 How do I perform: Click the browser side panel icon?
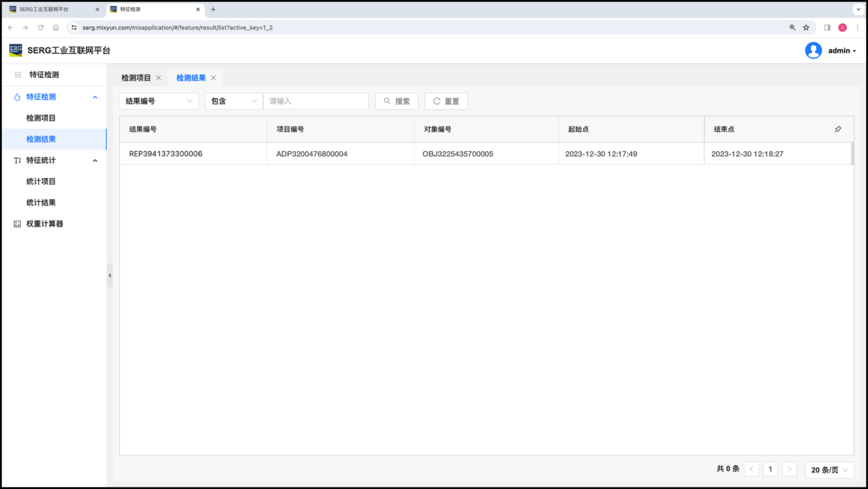(x=827, y=27)
